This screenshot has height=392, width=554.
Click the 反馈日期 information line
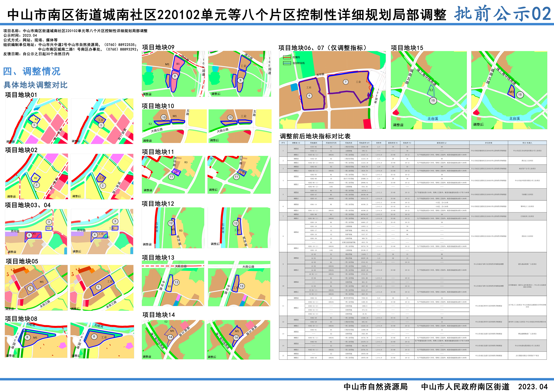coord(36,54)
